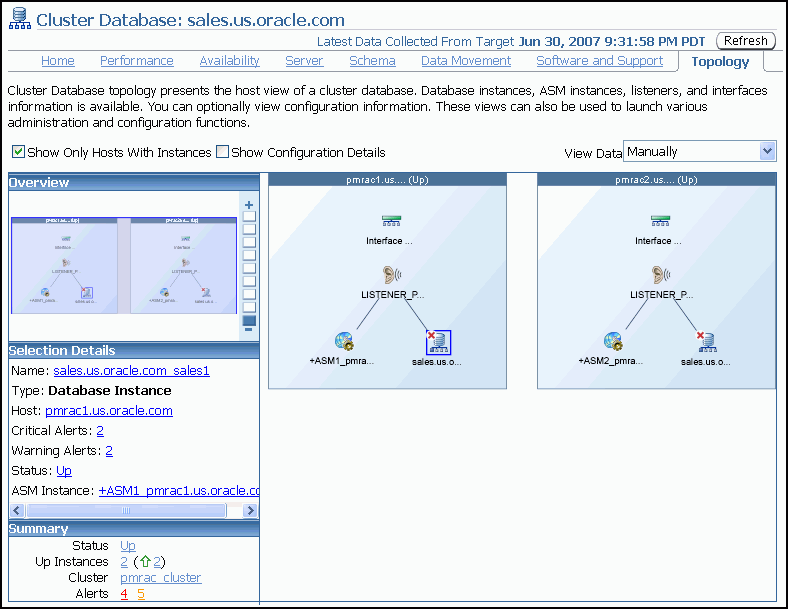The image size is (788, 609).
Task: Click the darkest zoom level slider step
Action: [249, 320]
